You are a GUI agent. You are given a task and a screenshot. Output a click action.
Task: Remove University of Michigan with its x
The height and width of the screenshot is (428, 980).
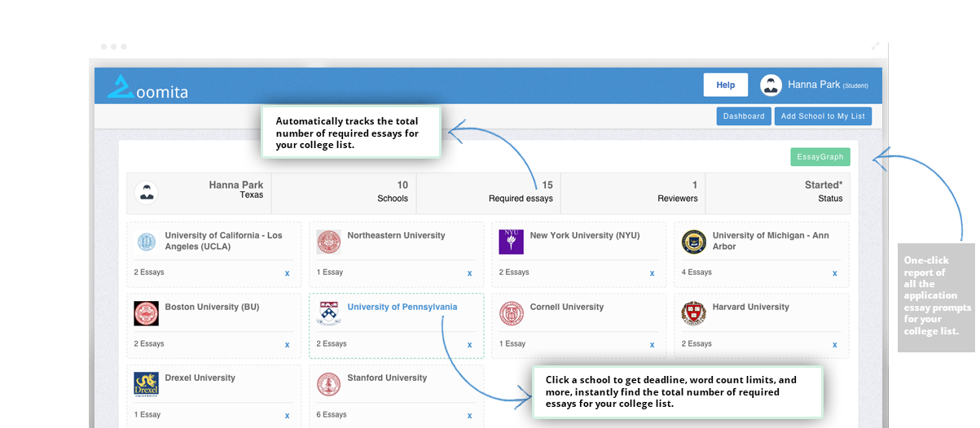tap(834, 273)
